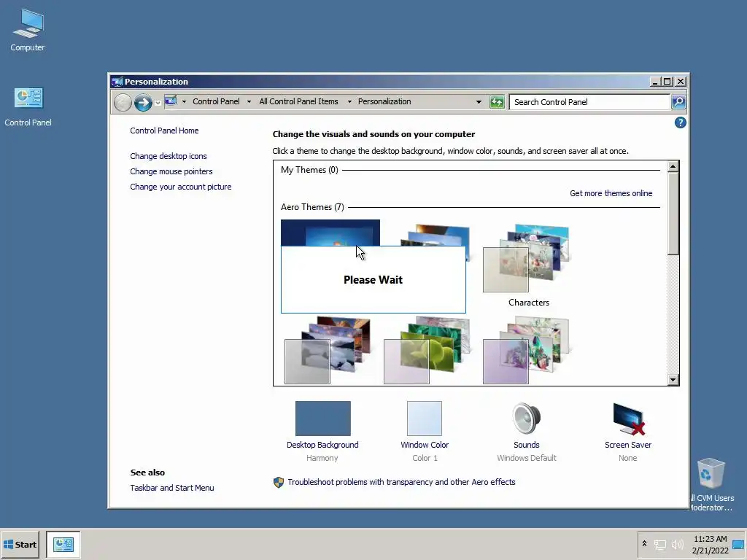Click the 'Aero Themes (7)' heading

pyautogui.click(x=312, y=207)
